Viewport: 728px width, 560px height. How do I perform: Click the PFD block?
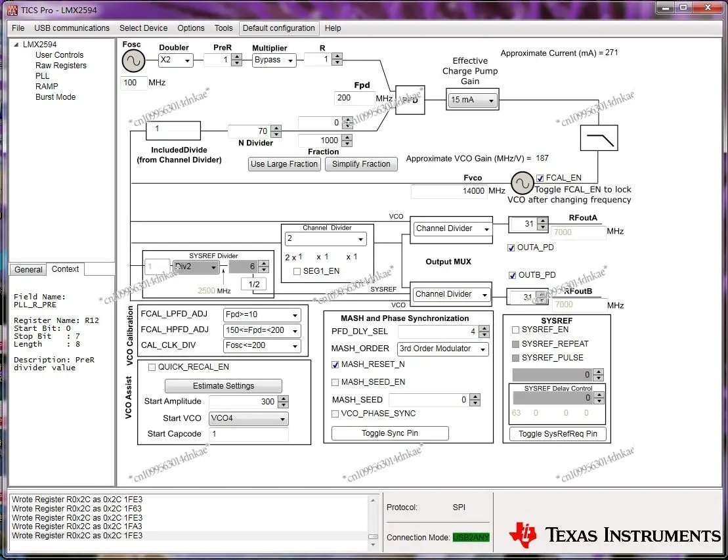tap(410, 100)
